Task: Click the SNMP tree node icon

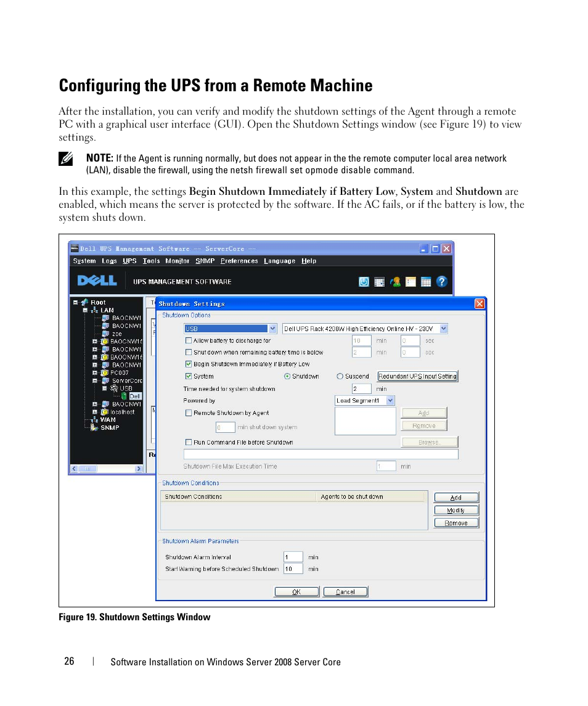Action: pos(94,427)
